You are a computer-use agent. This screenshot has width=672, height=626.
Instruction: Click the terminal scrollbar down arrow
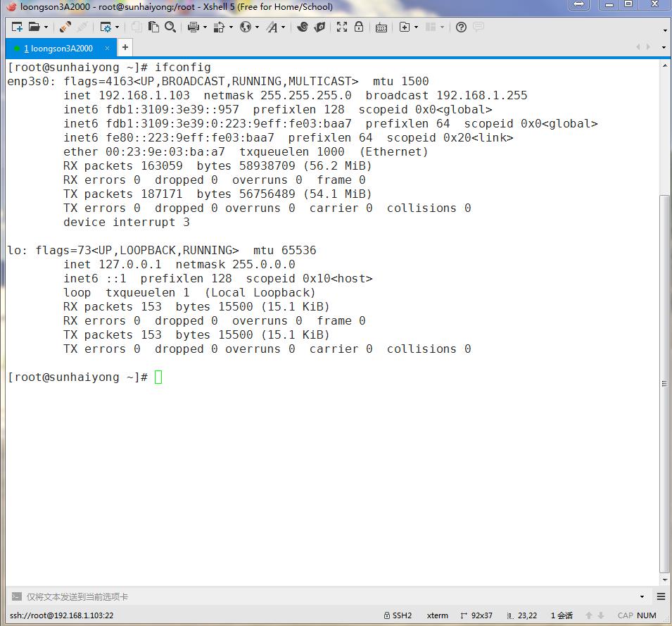(x=665, y=580)
